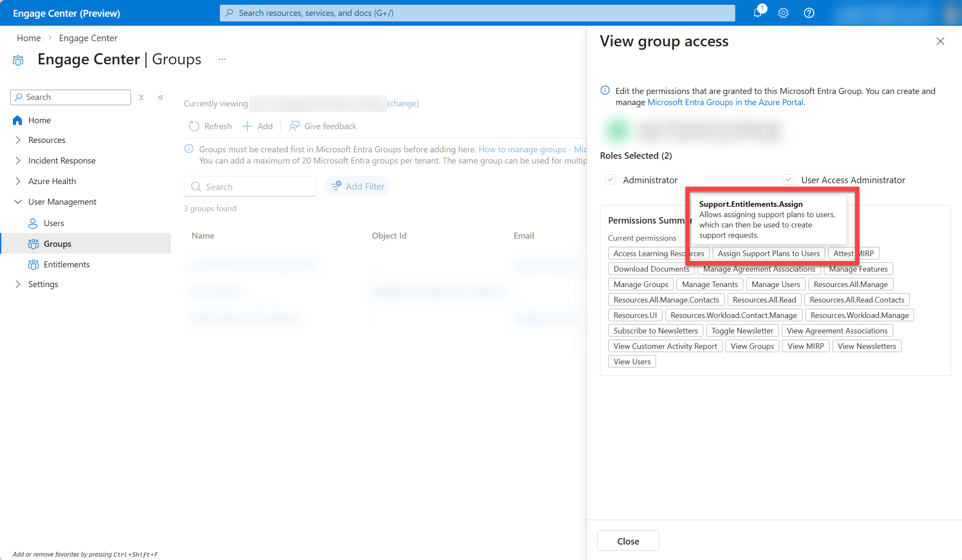The image size is (962, 560).
Task: Click the View MIRP permission tag
Action: click(806, 346)
